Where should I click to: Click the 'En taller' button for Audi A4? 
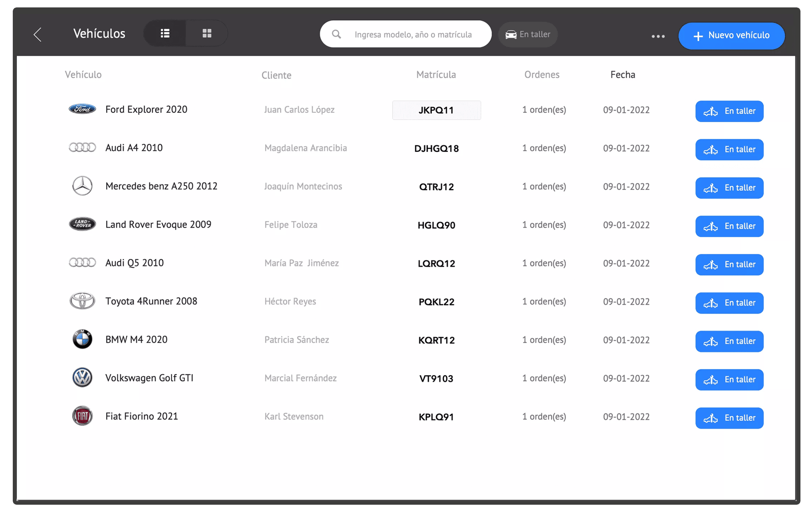[729, 149]
